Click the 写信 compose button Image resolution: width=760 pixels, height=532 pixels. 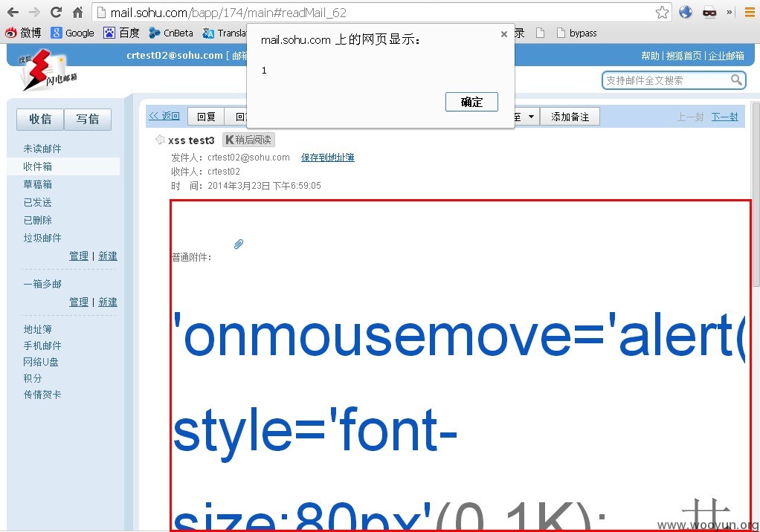88,119
